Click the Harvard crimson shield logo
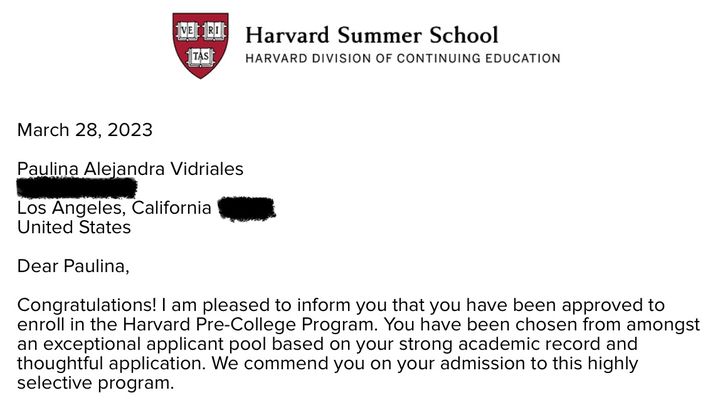720x405 pixels. 201,45
